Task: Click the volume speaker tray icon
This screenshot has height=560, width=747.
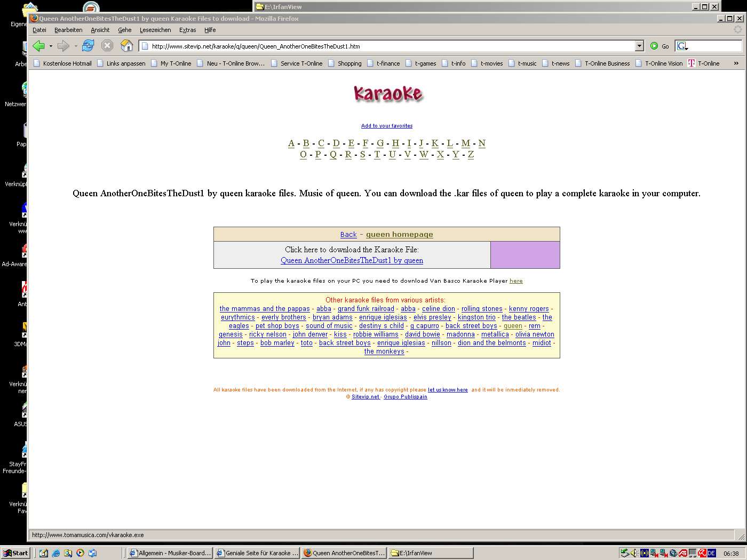Action: (x=634, y=553)
